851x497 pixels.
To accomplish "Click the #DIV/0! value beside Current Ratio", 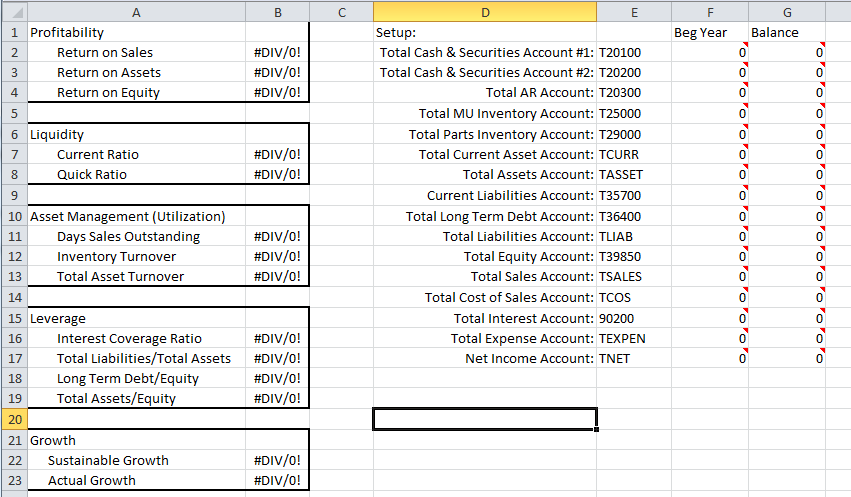I will pos(277,154).
